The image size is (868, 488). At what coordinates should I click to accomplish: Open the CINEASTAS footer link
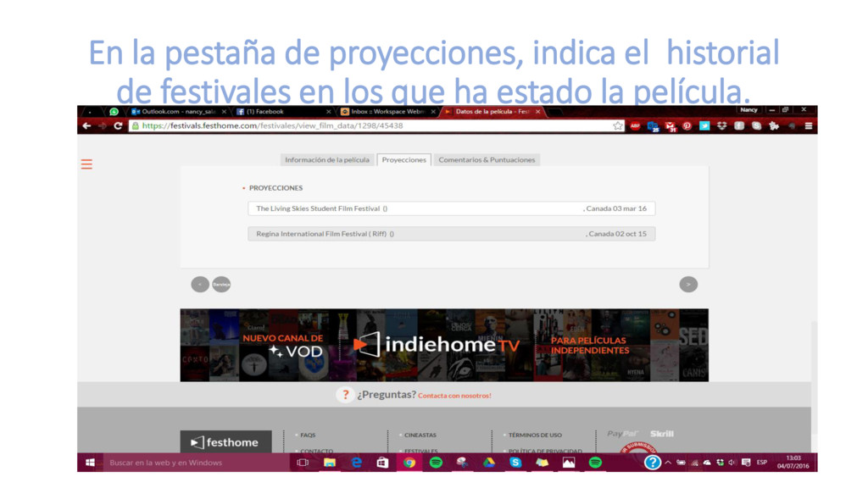coord(420,435)
